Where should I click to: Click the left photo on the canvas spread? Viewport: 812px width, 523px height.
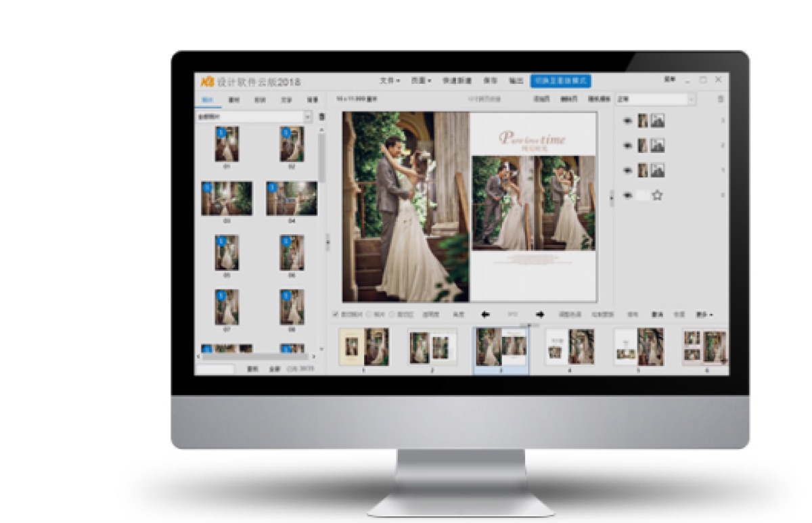(405, 206)
